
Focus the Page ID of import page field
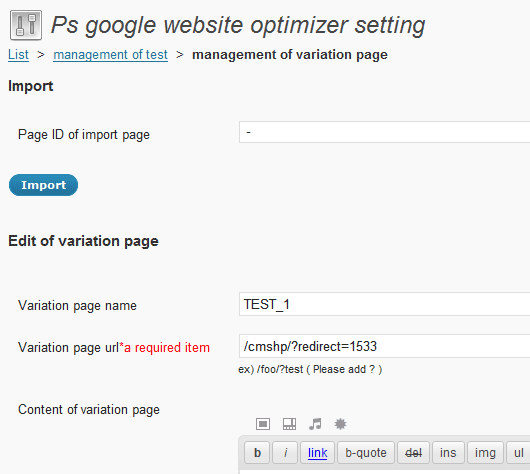(x=384, y=132)
